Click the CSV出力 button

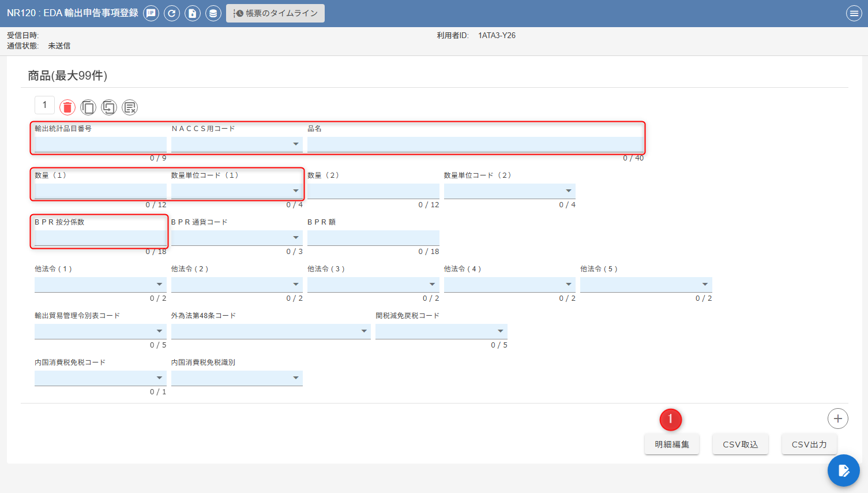pos(809,445)
